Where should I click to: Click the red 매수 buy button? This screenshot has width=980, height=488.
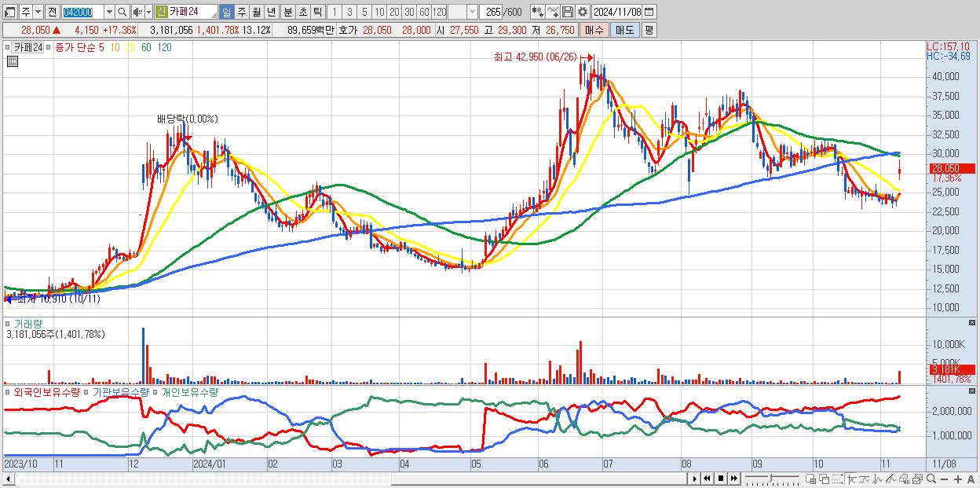pyautogui.click(x=594, y=30)
